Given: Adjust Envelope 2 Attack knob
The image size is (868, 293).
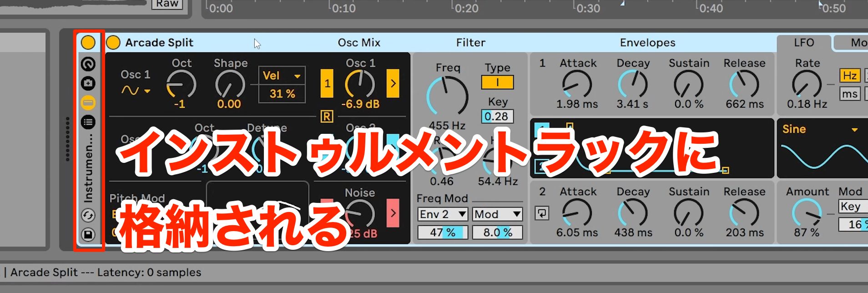Looking at the screenshot, I should [577, 213].
